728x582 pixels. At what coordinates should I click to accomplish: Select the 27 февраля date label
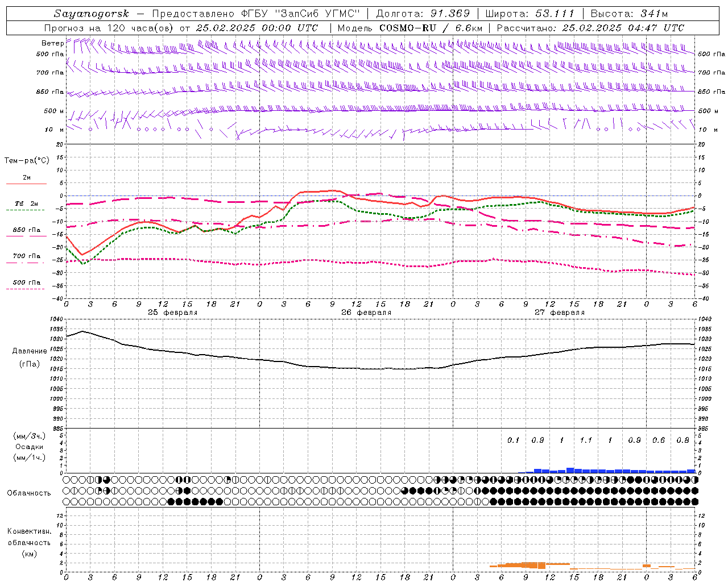pos(559,312)
